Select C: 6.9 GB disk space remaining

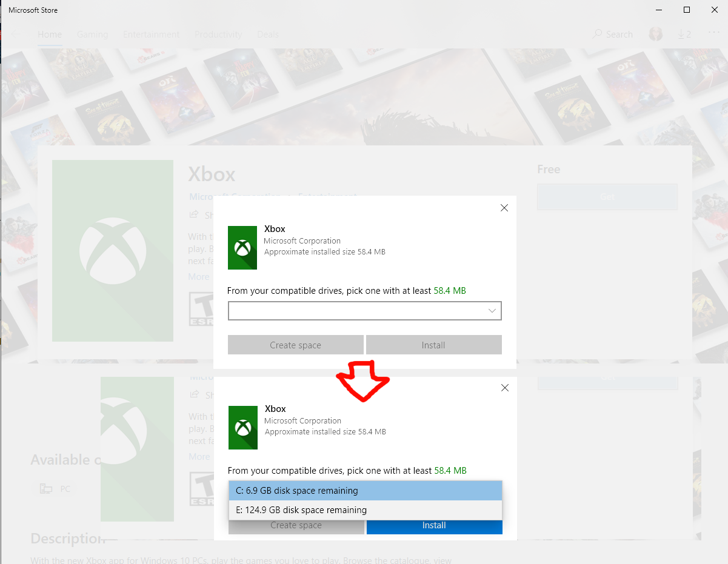click(x=366, y=491)
